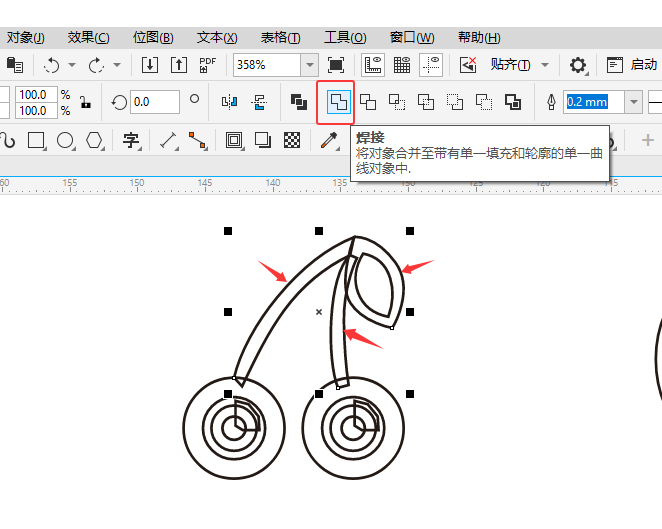Click the Front minus back icon

click(x=455, y=102)
